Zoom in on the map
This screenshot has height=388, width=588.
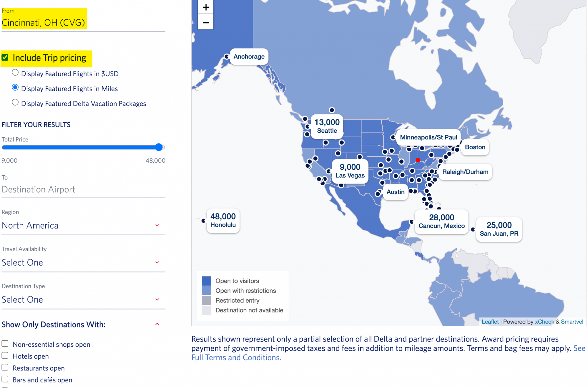pos(206,7)
